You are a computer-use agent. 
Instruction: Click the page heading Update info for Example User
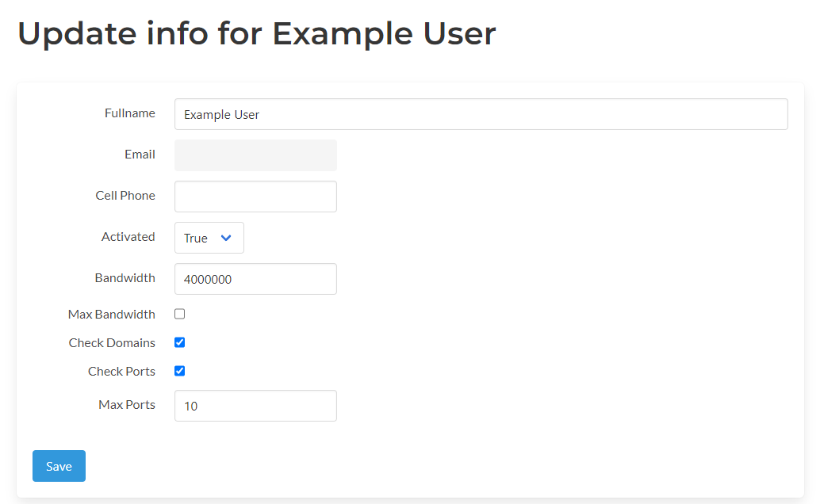point(256,33)
